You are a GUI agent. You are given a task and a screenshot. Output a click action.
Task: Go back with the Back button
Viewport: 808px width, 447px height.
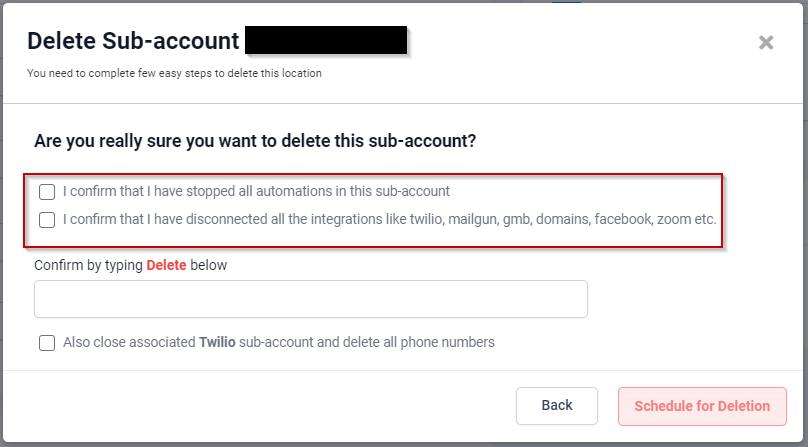(x=557, y=406)
